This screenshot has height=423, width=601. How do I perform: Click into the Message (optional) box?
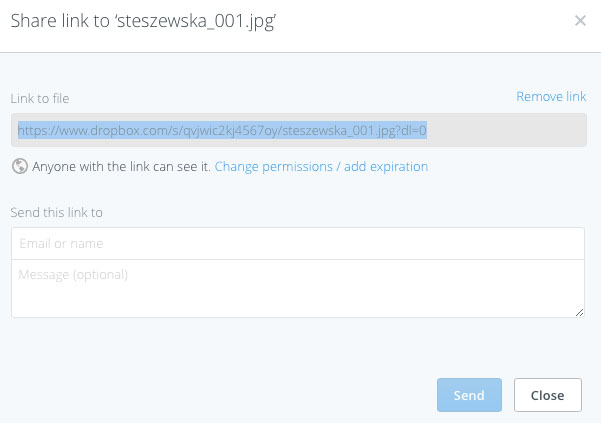[298, 288]
